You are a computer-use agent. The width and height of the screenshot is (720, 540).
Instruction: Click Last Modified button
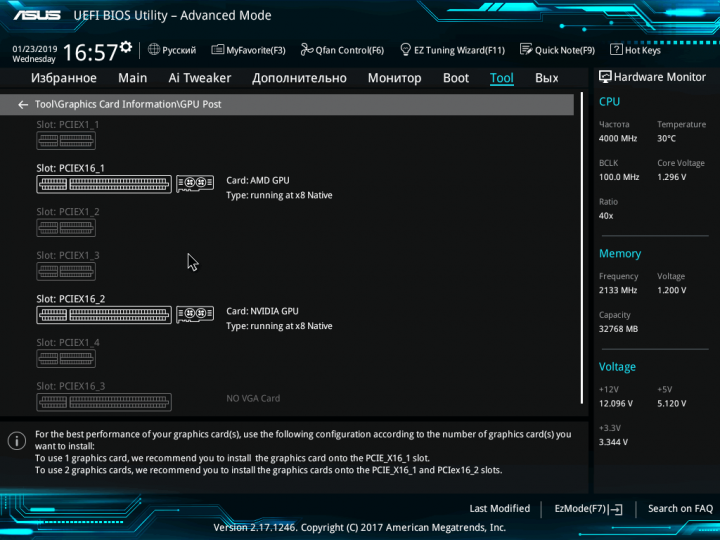pyautogui.click(x=500, y=509)
